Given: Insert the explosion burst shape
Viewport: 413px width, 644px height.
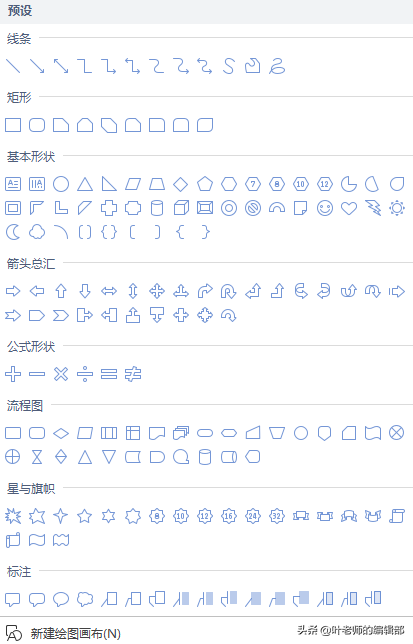Looking at the screenshot, I should [13, 516].
